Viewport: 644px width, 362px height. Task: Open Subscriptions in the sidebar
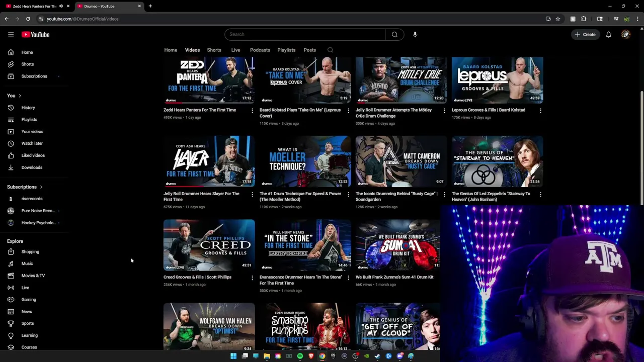point(34,76)
